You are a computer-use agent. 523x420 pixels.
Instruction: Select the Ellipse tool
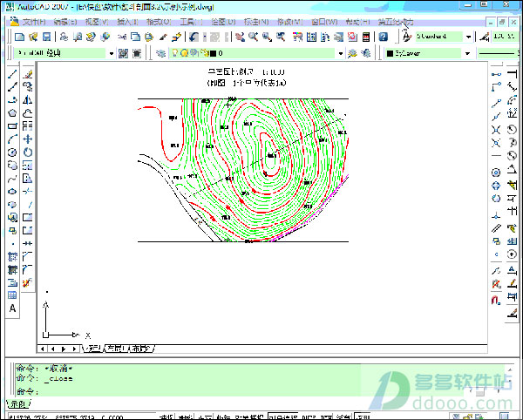12,192
